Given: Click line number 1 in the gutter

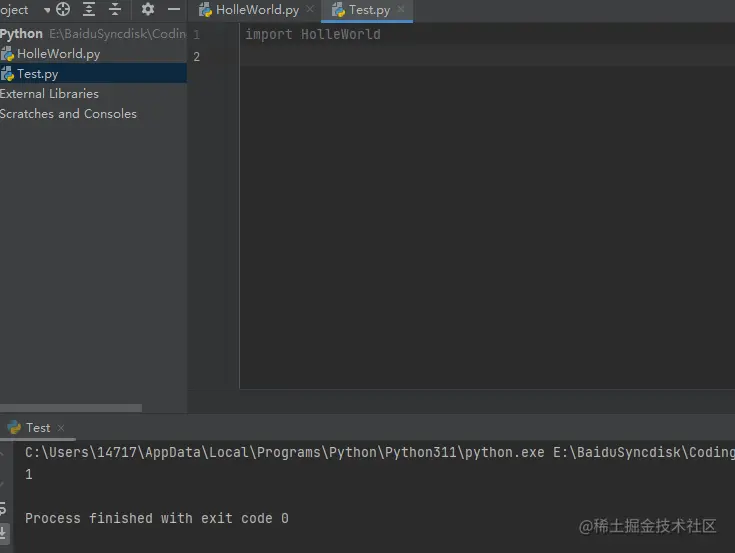Looking at the screenshot, I should (x=196, y=35).
